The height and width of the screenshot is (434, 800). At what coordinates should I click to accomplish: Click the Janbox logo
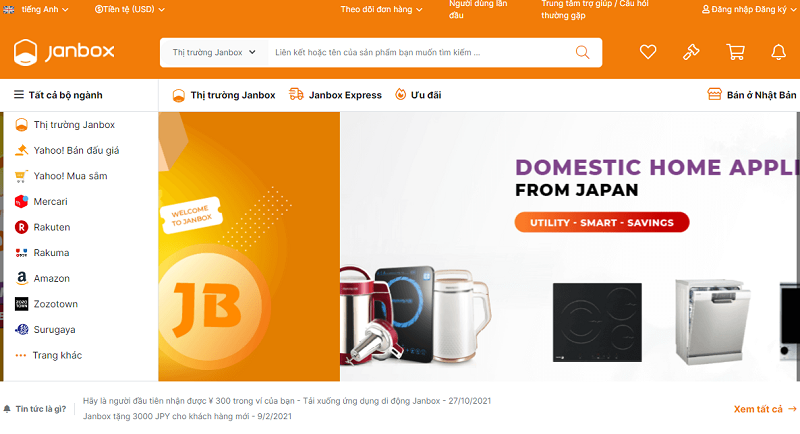(64, 52)
